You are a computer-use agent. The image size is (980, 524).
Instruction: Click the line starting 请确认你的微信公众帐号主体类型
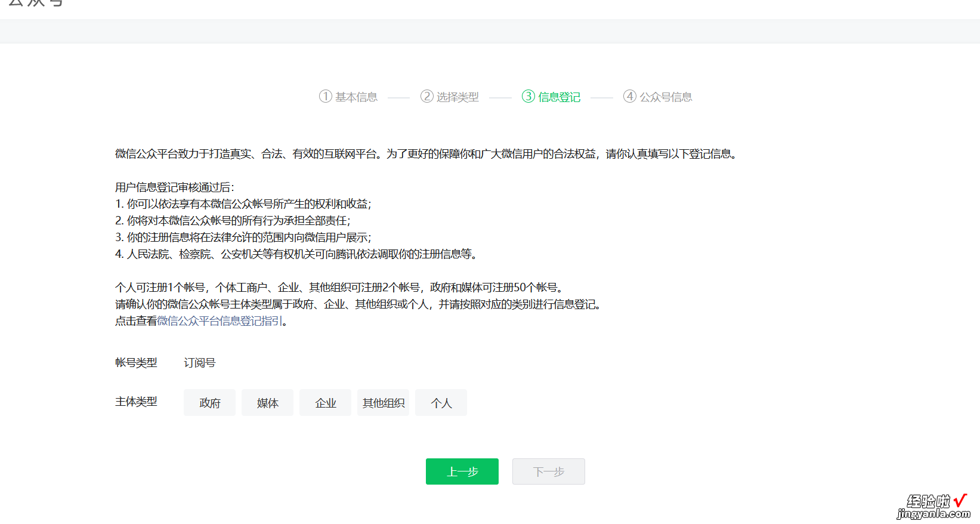tap(359, 304)
